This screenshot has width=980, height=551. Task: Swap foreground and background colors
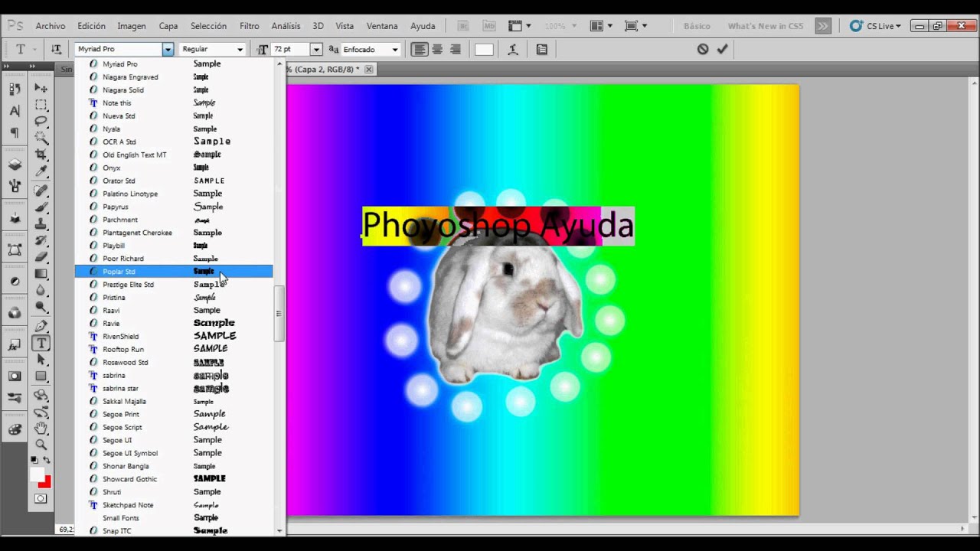click(x=47, y=460)
